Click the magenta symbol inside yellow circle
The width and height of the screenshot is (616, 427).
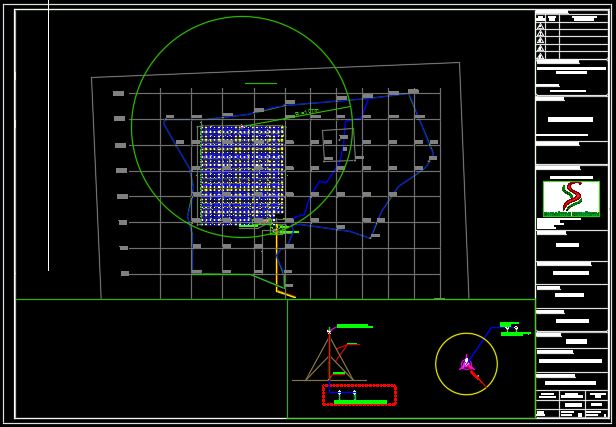coord(466,364)
